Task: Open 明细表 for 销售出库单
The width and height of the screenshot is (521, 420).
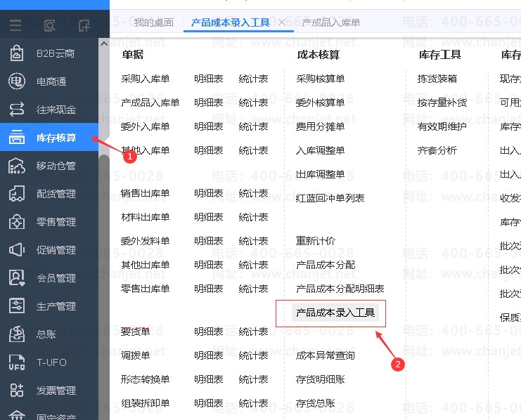Action: [x=209, y=193]
